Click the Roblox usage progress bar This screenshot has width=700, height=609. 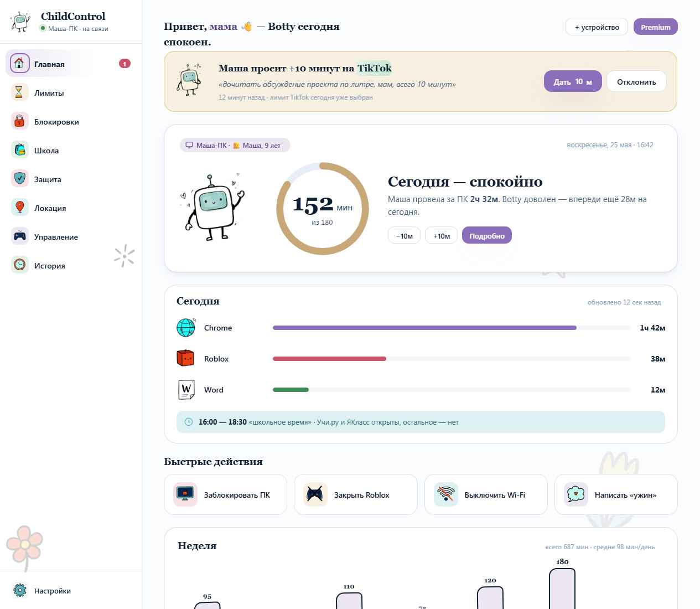pyautogui.click(x=452, y=359)
